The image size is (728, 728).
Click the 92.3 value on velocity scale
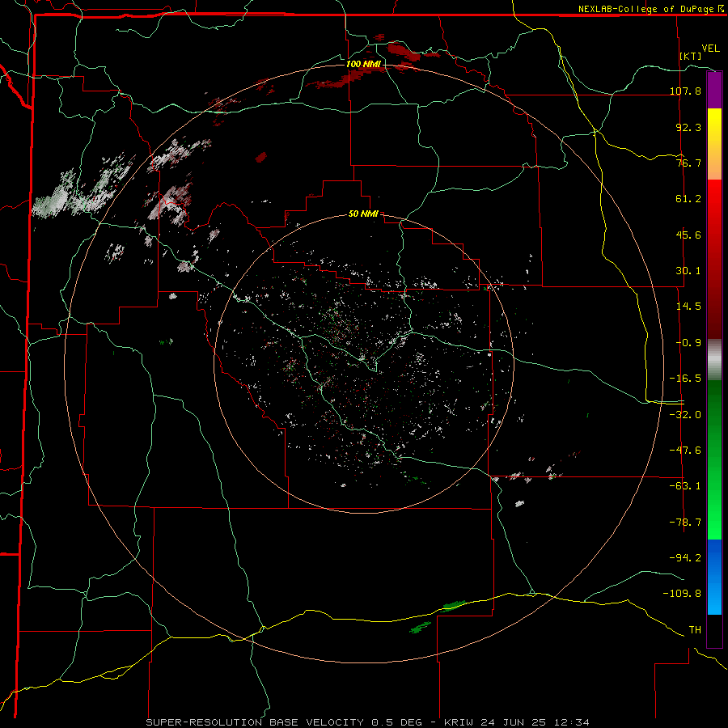[688, 127]
